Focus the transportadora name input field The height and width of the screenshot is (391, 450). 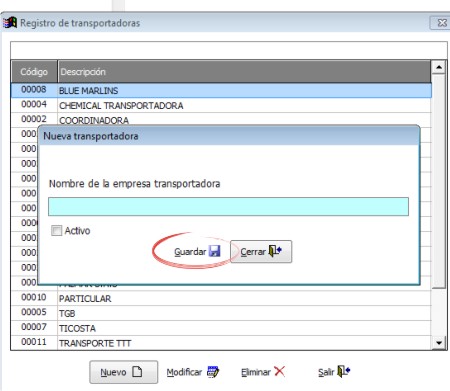click(228, 206)
